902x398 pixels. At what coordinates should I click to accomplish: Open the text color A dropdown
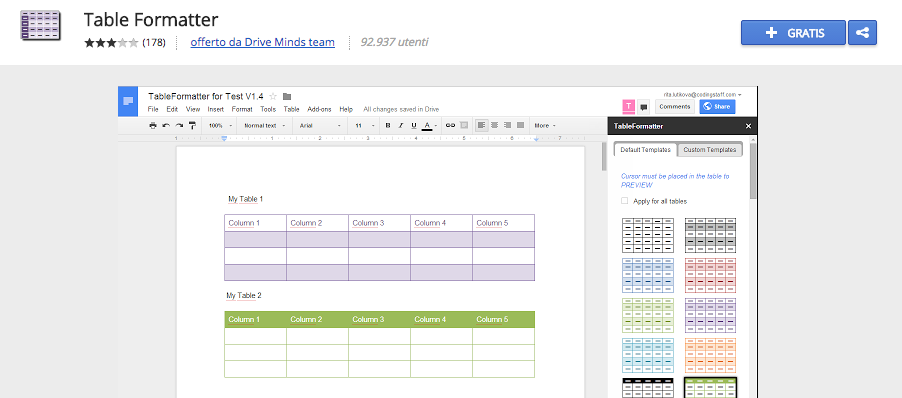click(x=430, y=125)
